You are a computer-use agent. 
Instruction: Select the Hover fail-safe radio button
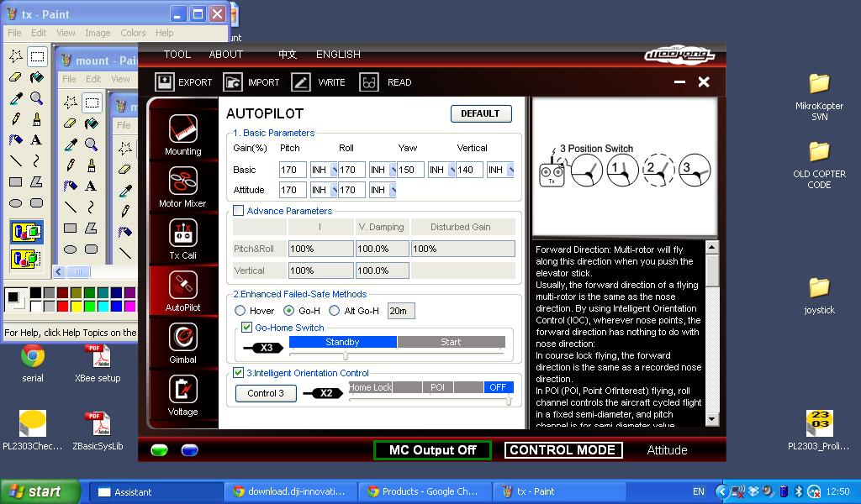[x=240, y=311]
